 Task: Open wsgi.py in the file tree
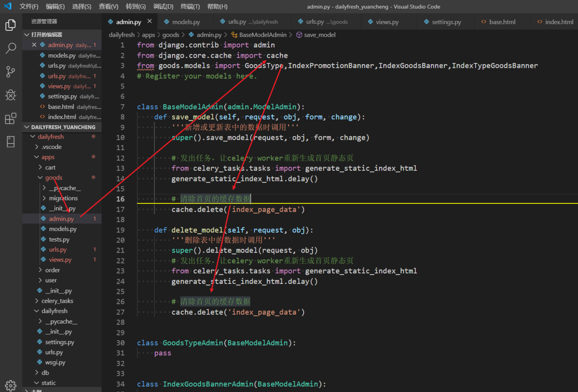pyautogui.click(x=62, y=363)
